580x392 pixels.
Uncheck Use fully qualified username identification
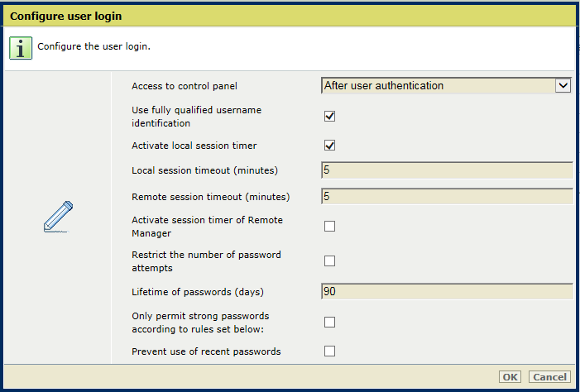click(x=329, y=117)
